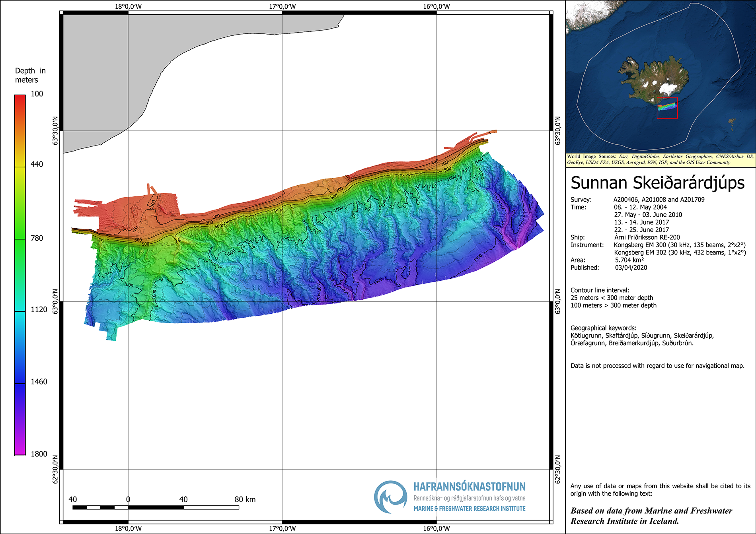Click the top 17°0,0'W longitude label
Image resolution: width=756 pixels, height=534 pixels.
pyautogui.click(x=283, y=6)
